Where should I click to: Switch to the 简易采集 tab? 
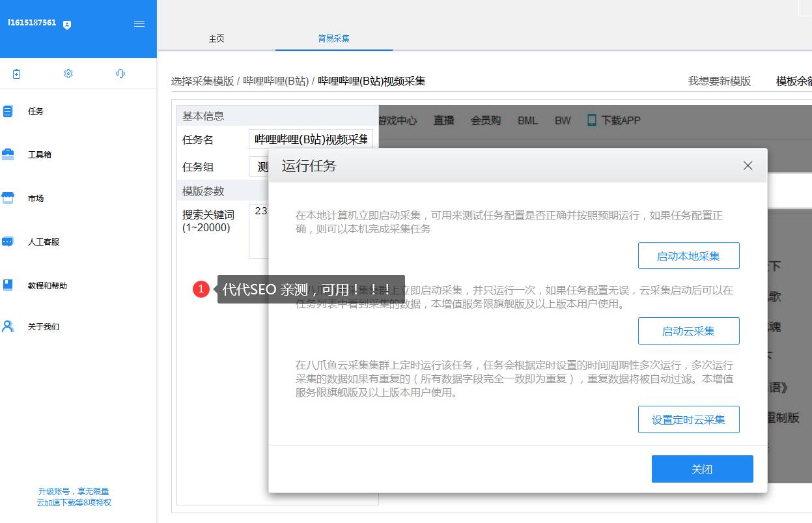point(333,38)
